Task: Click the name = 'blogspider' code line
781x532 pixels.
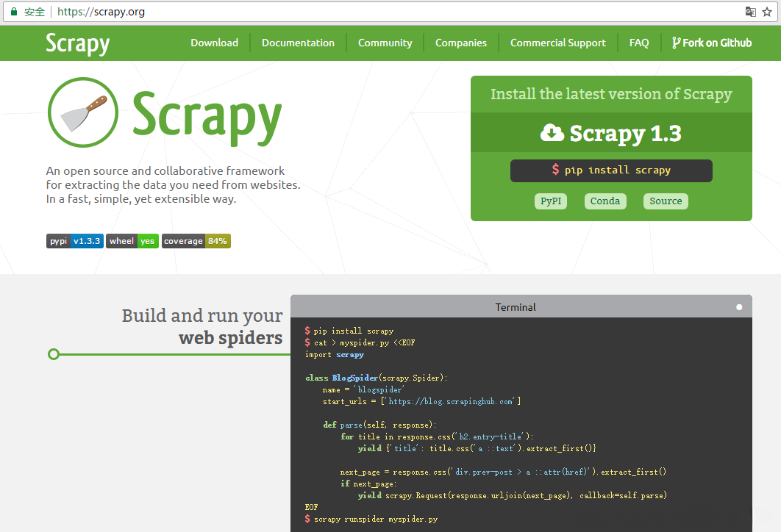Action: coord(363,389)
